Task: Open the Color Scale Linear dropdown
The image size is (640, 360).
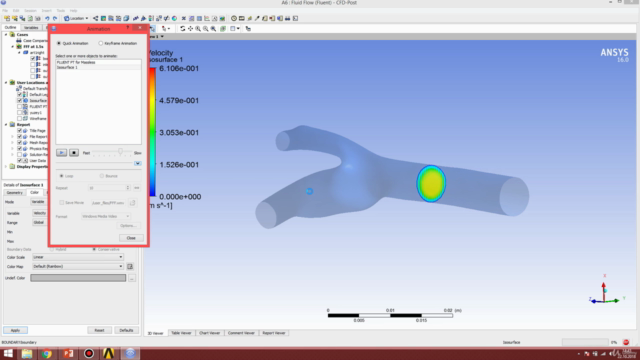Action: (78, 257)
